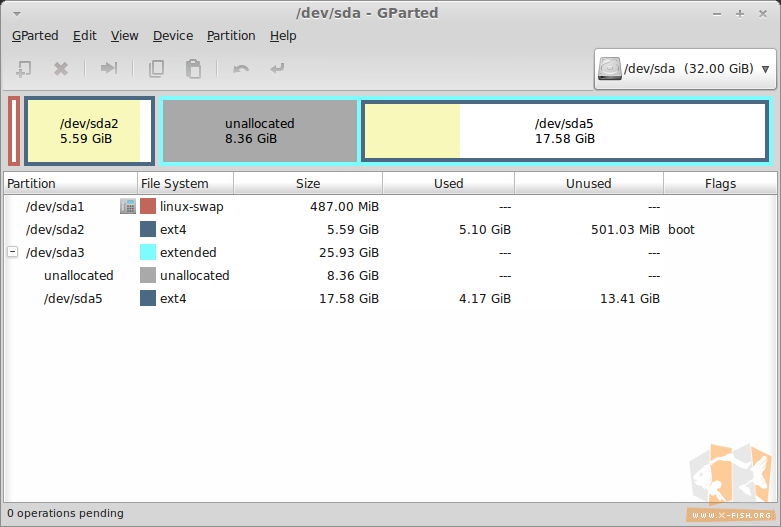Select the /dev/sda5 row in partition list
The width and height of the screenshot is (781, 527).
click(390, 298)
